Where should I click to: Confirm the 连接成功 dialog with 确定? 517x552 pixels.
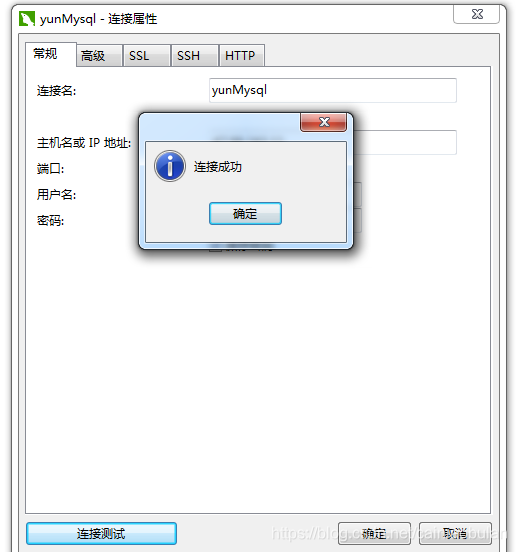(245, 213)
